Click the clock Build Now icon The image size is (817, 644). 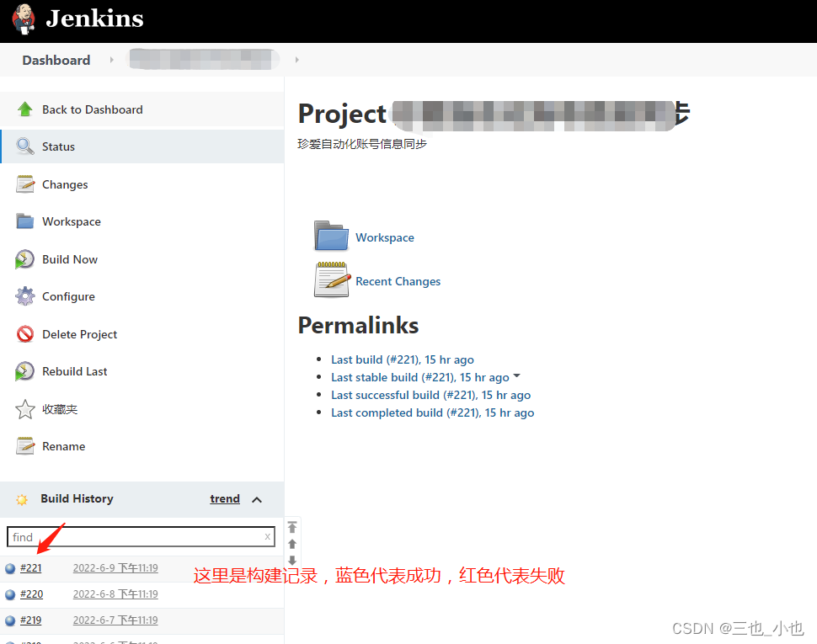(x=24, y=259)
